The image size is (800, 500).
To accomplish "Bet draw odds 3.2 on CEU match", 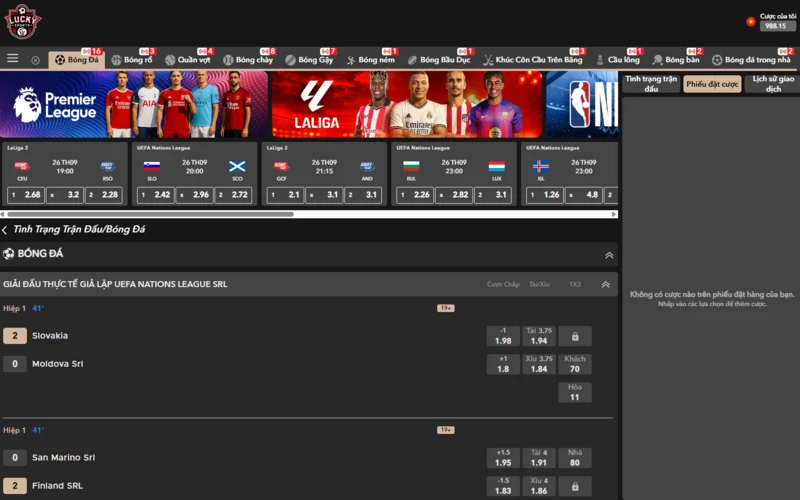I will pyautogui.click(x=65, y=195).
